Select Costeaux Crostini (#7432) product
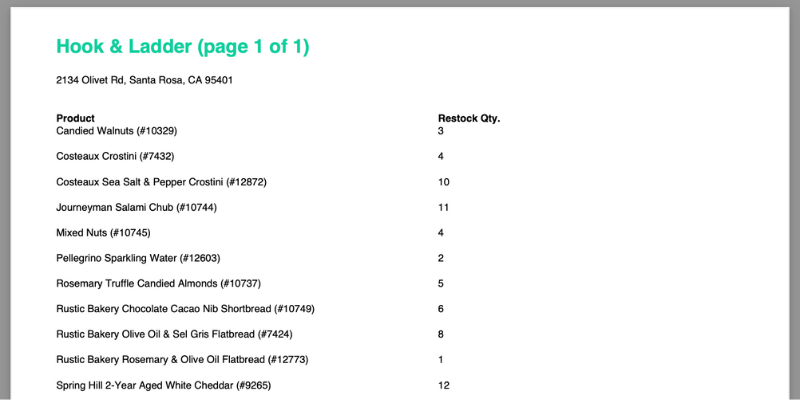This screenshot has width=800, height=400. click(115, 157)
